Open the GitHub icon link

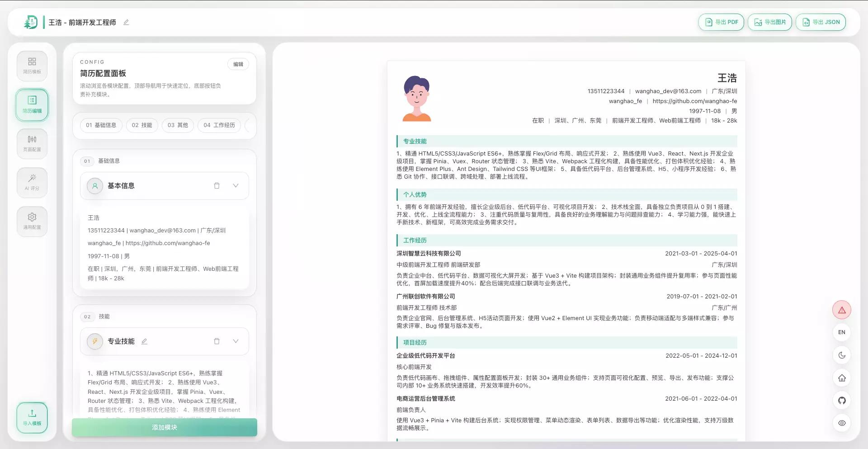coord(842,400)
